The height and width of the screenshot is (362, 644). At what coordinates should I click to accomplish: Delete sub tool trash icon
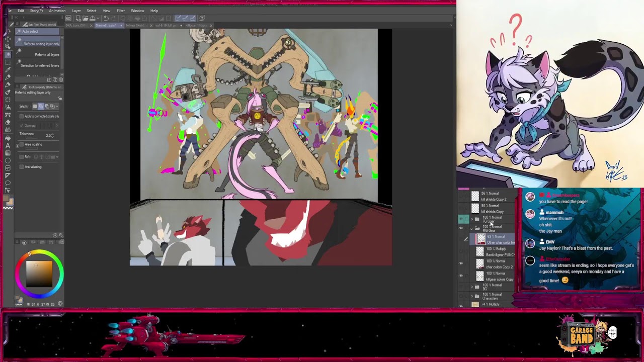coord(61,79)
